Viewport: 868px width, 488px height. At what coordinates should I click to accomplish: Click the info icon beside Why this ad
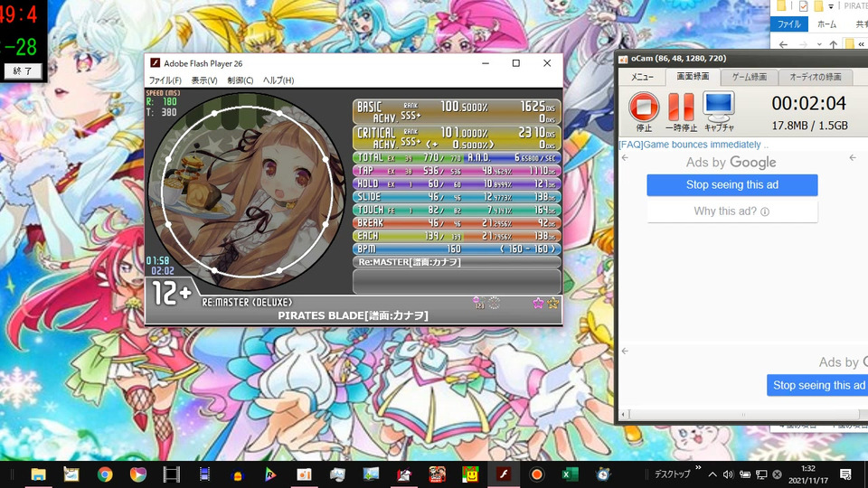(765, 211)
